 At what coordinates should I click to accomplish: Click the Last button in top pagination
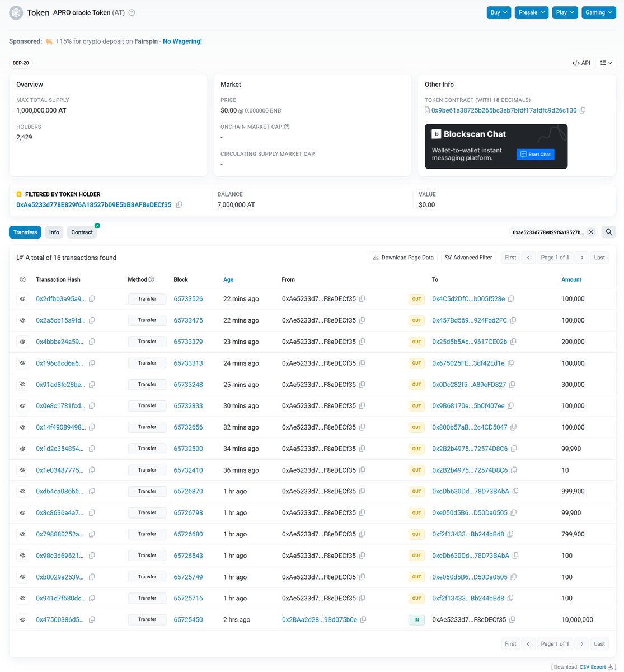[x=599, y=258]
